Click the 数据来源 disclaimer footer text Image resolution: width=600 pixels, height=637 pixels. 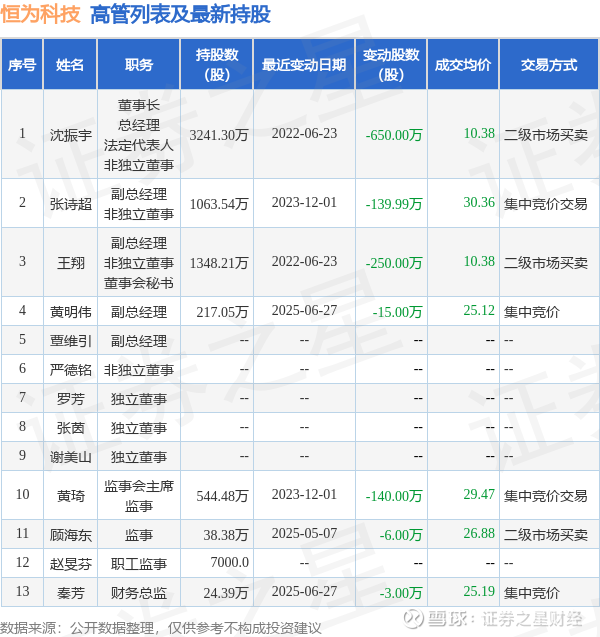pos(161,628)
